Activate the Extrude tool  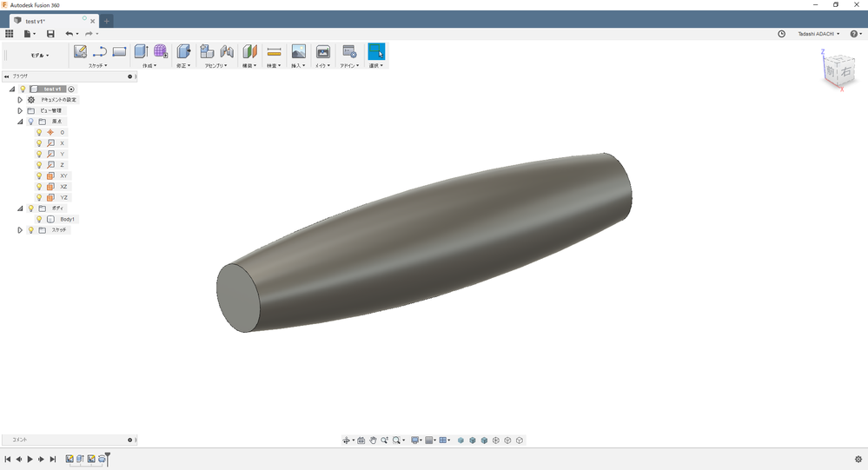[141, 51]
